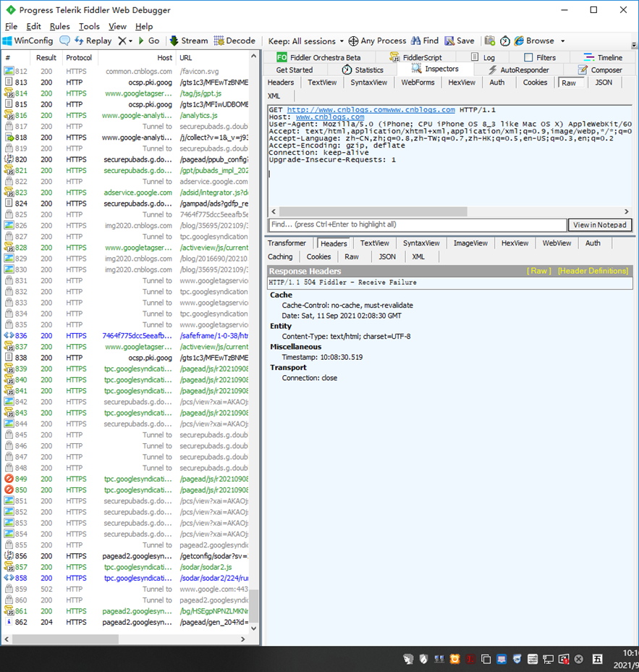Image resolution: width=639 pixels, height=672 pixels.
Task: Open Find sessions dialog
Action: (425, 41)
